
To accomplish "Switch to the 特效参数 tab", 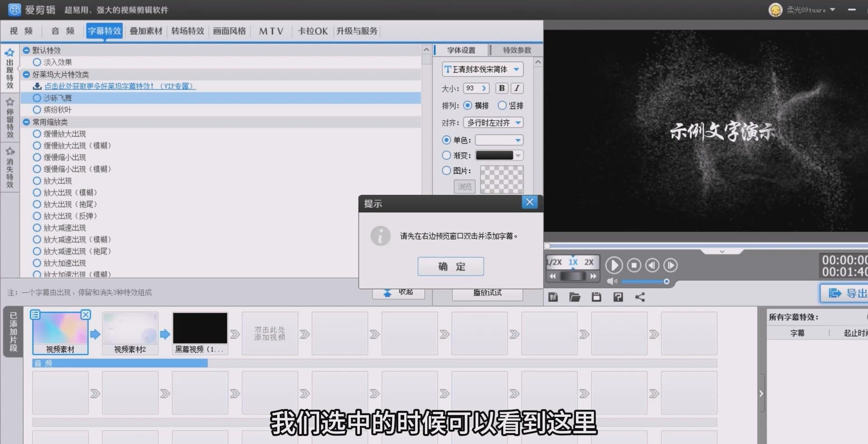I will [x=517, y=50].
